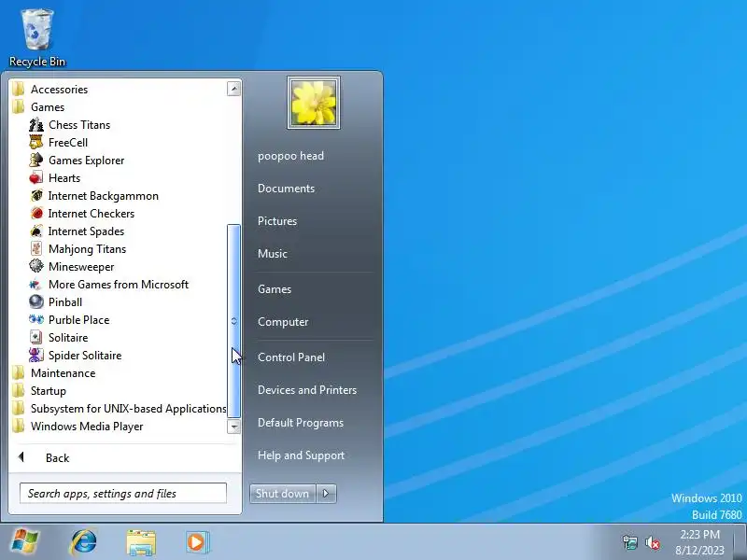The height and width of the screenshot is (560, 747).
Task: Click the Windows Start orb
Action: point(24,541)
